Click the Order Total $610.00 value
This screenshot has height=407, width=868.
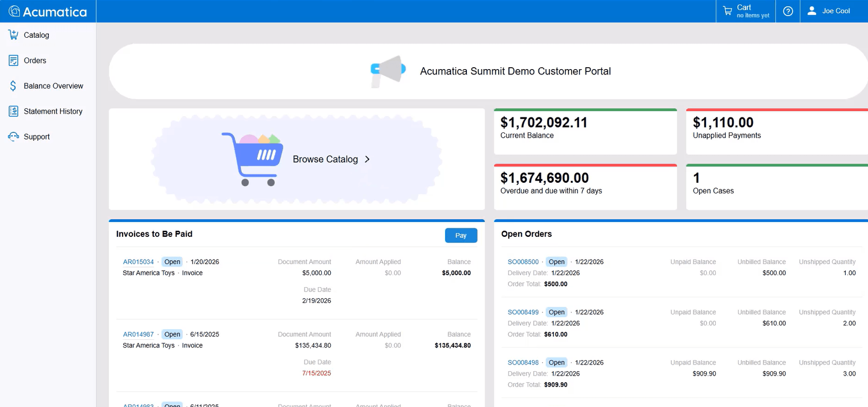(556, 334)
